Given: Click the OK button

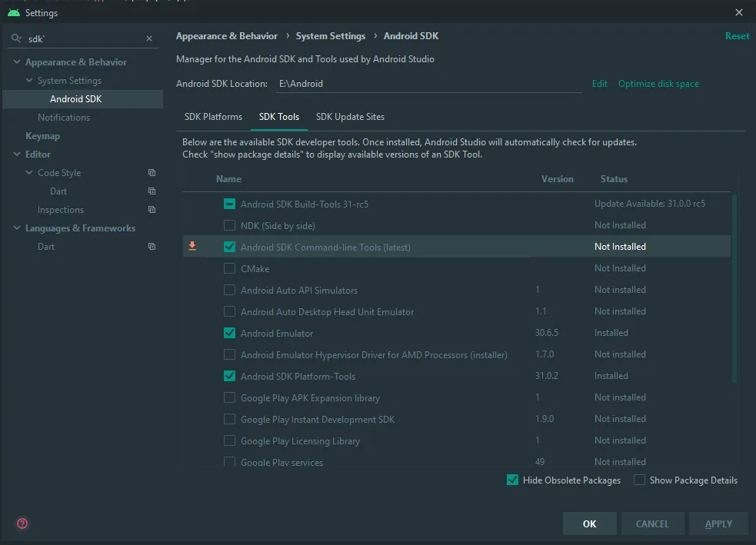Looking at the screenshot, I should pos(589,523).
